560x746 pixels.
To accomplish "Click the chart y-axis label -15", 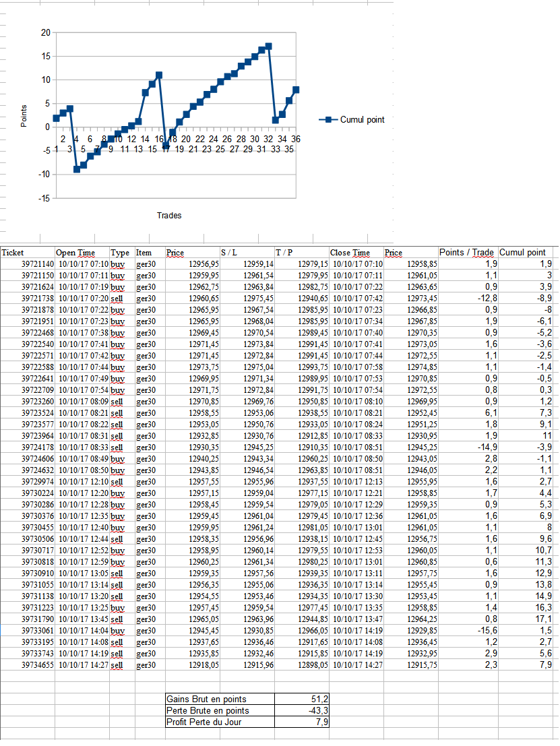I will click(x=44, y=198).
